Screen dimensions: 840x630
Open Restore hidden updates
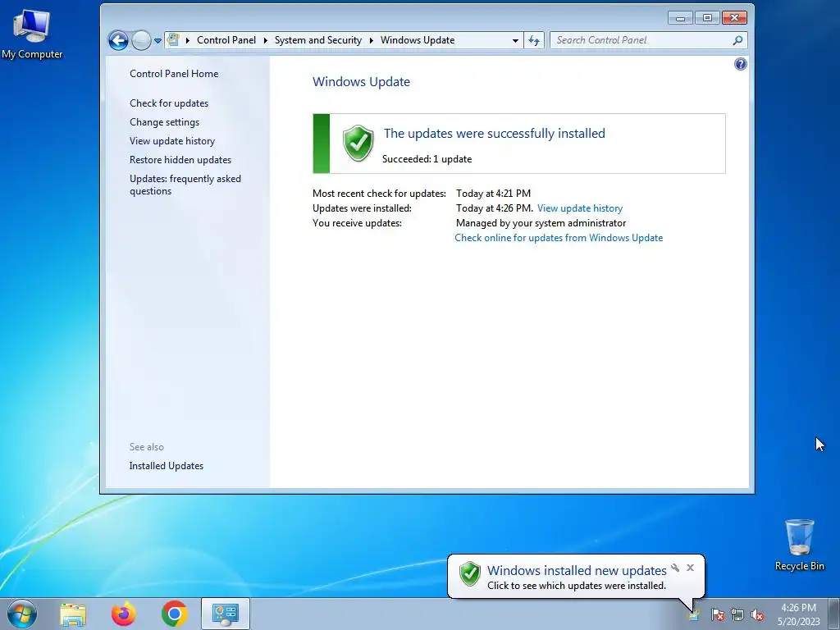pos(180,160)
